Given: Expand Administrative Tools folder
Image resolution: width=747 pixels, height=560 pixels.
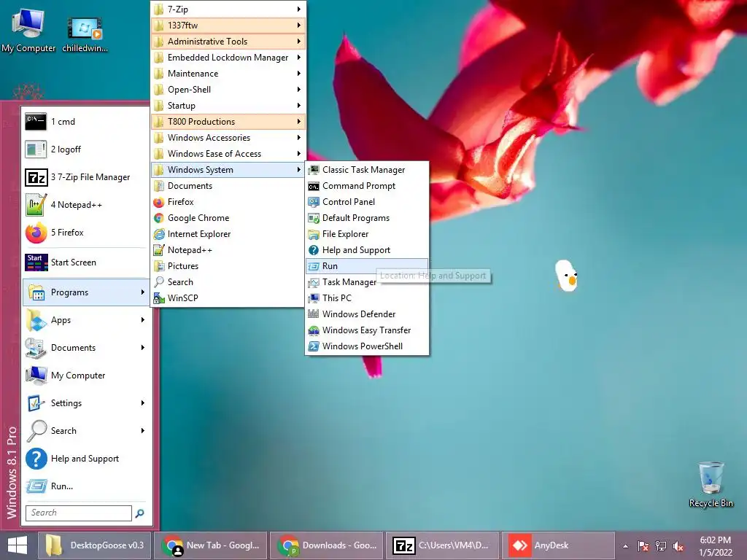Looking at the screenshot, I should [228, 42].
